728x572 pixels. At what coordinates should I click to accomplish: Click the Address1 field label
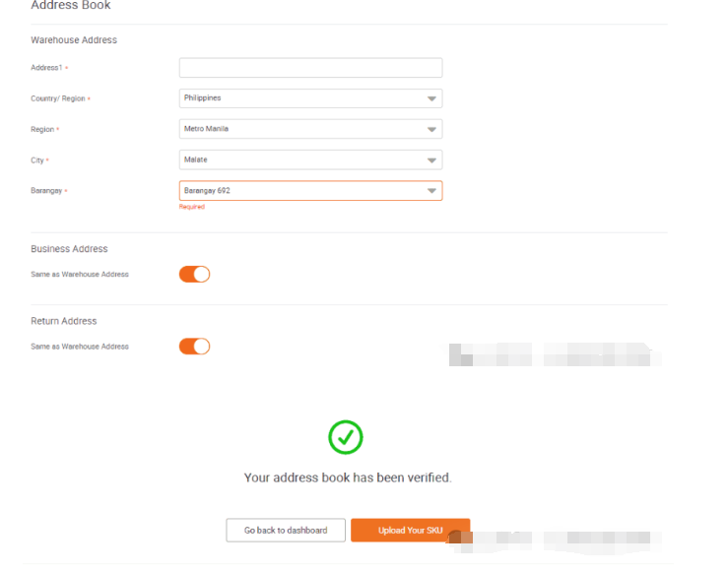[x=46, y=68]
